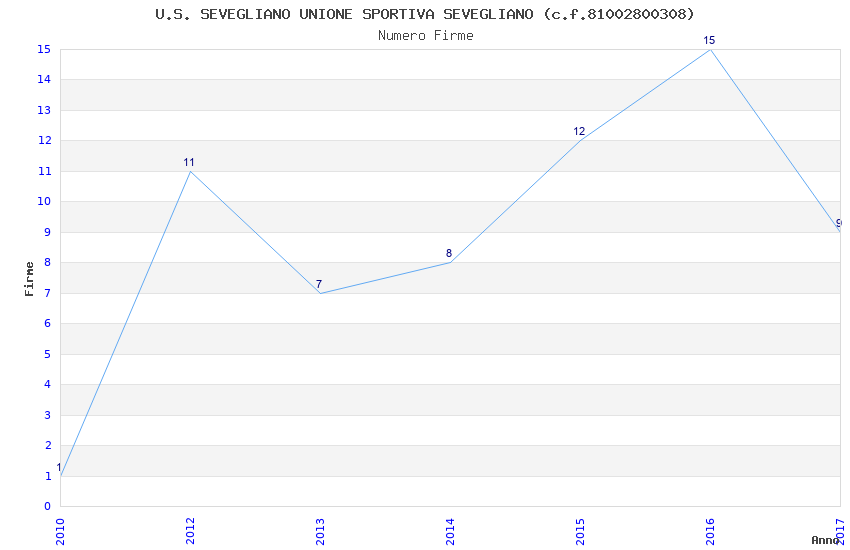
Task: Click the y-axis tick value 15
Action: [44, 49]
